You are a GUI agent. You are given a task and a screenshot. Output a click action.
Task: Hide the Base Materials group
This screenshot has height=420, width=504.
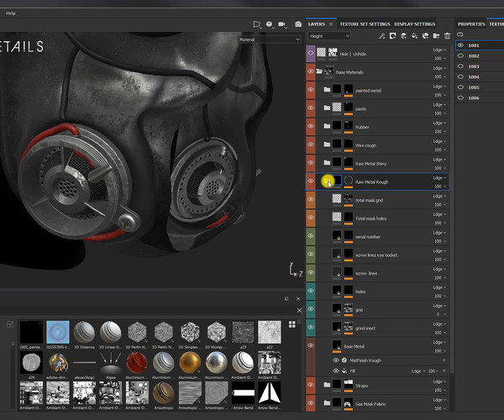[311, 71]
